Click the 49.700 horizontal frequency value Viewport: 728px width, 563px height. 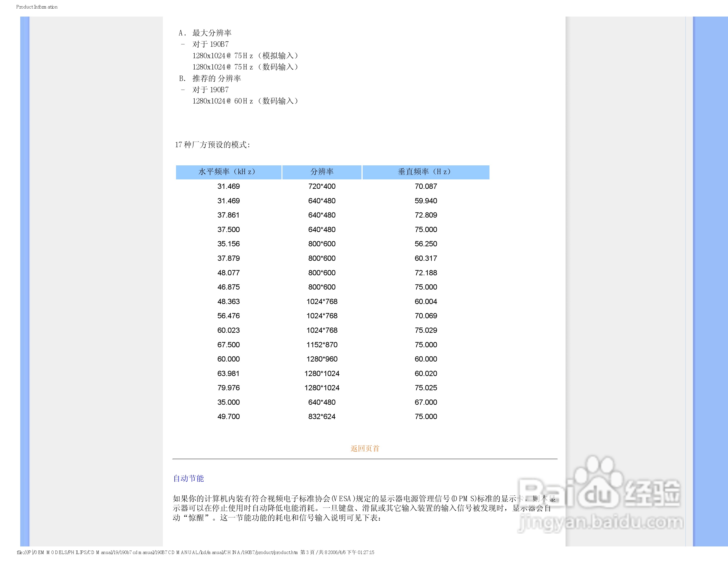click(228, 416)
